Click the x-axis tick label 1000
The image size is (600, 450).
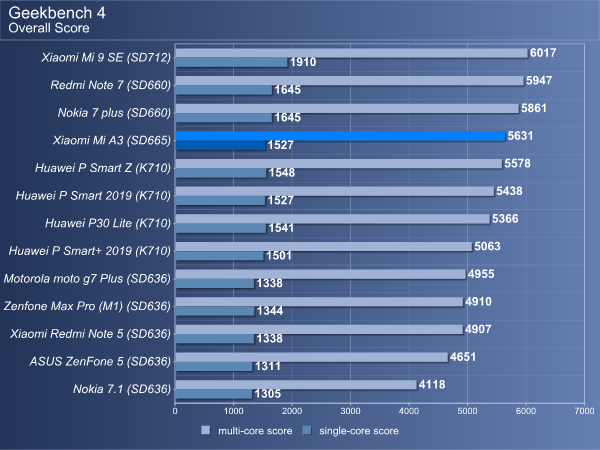pos(234,411)
